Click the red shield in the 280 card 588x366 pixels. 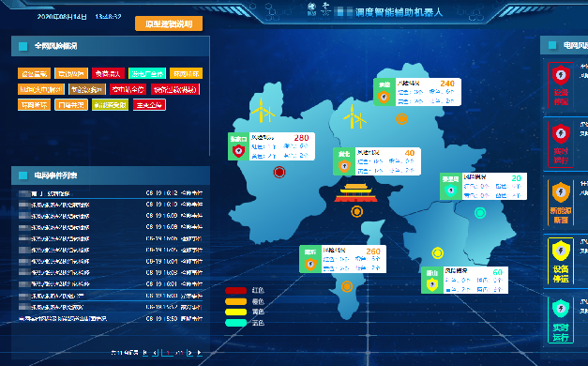tap(238, 151)
